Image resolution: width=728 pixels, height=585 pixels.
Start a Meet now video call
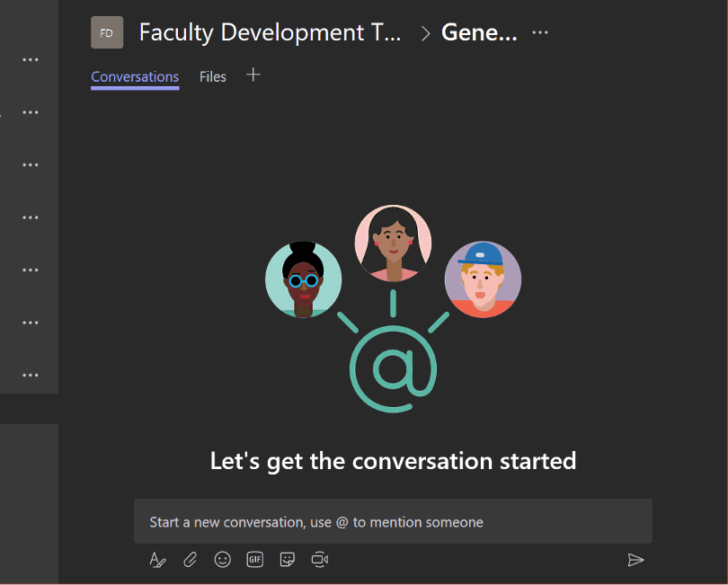click(x=319, y=560)
